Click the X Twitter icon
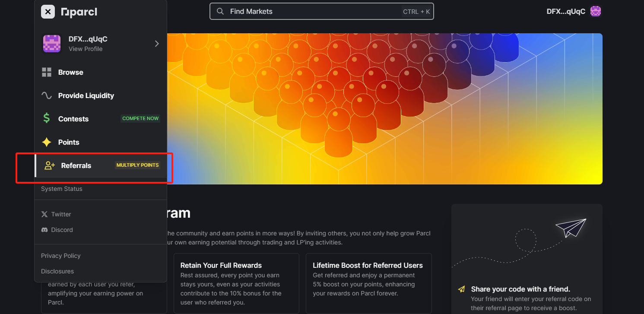Screen dimensions: 644x314 [44, 214]
